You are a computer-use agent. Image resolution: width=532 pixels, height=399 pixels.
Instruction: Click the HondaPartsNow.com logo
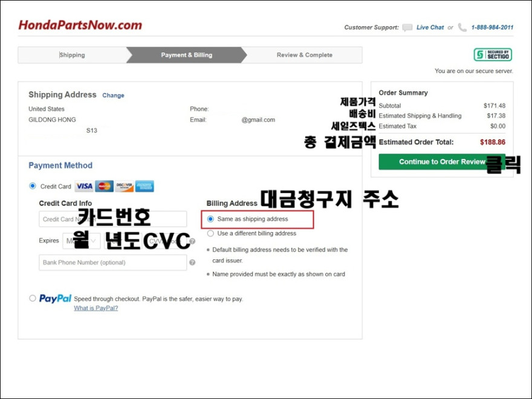(x=80, y=25)
